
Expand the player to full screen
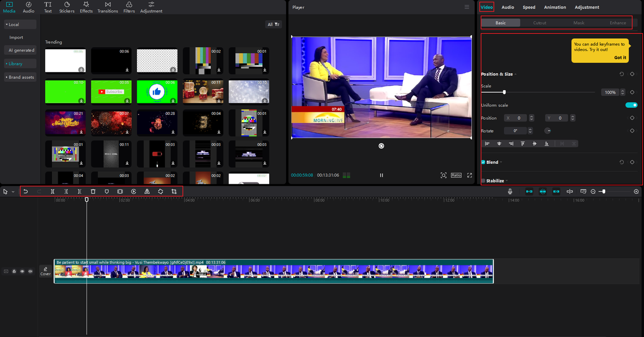(x=469, y=175)
